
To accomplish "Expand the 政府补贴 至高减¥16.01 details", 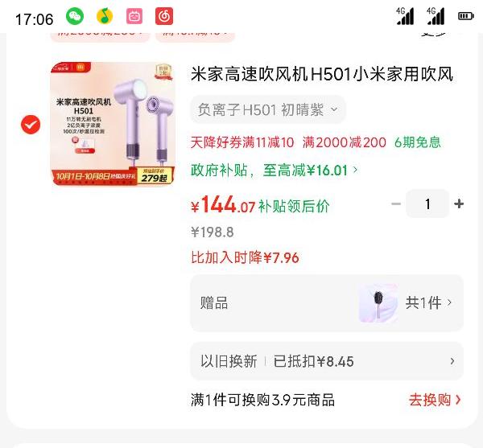I will pyautogui.click(x=275, y=171).
